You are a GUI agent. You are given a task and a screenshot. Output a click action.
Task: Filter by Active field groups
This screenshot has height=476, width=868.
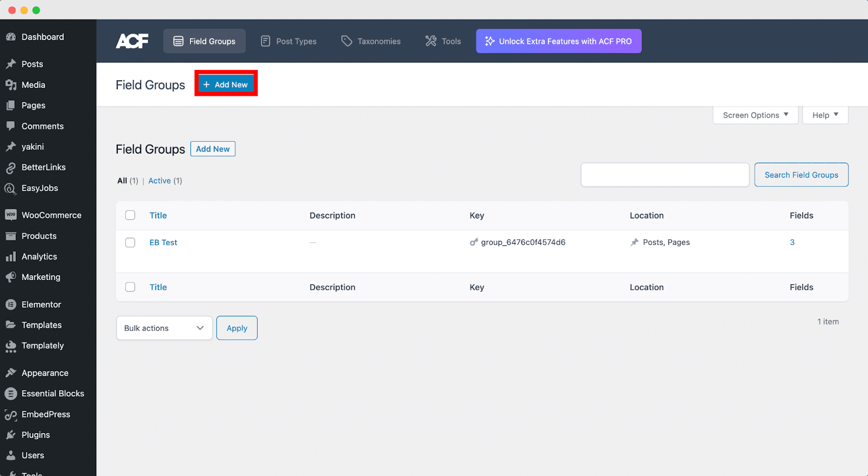pos(159,181)
